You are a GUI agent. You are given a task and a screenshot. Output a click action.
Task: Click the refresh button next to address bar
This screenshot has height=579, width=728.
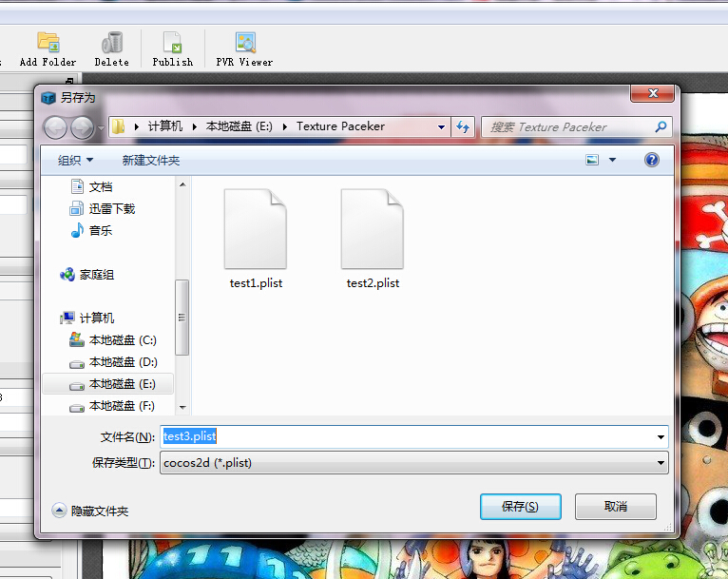(463, 126)
